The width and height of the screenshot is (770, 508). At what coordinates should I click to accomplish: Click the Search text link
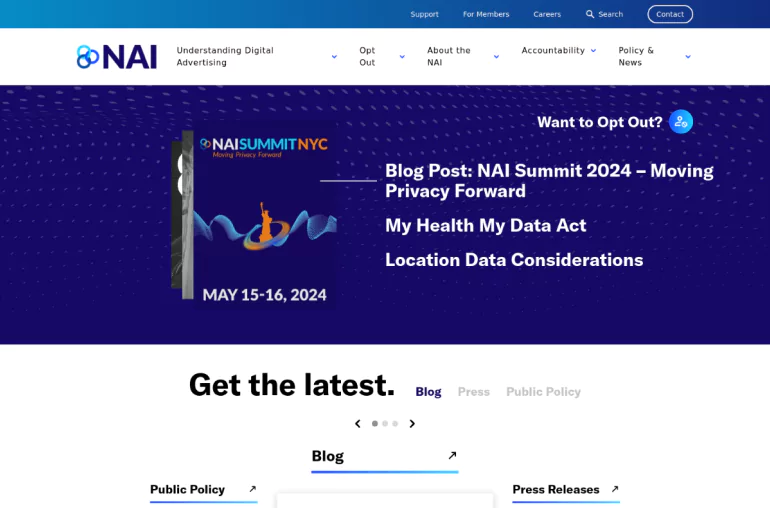click(610, 14)
